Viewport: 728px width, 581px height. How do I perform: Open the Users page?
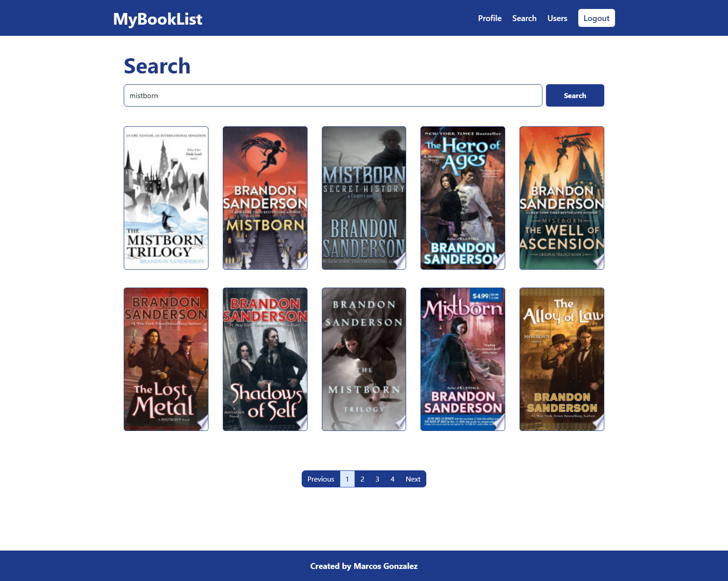tap(557, 18)
